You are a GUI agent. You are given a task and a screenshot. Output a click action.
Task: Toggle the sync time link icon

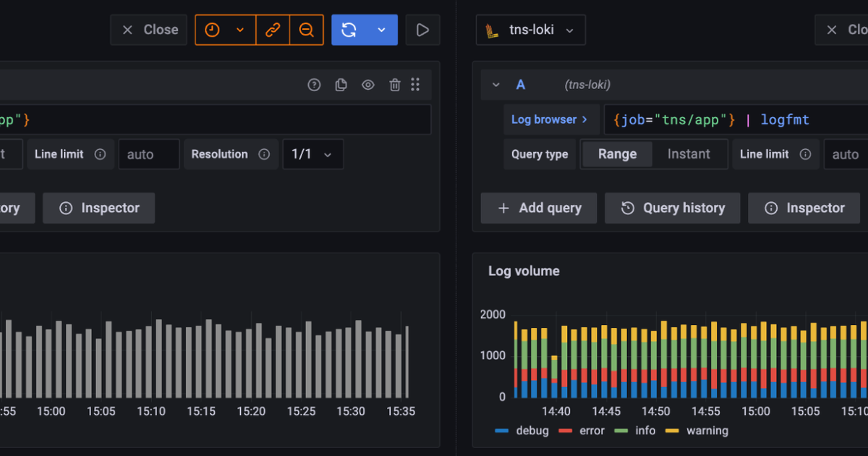click(x=273, y=30)
